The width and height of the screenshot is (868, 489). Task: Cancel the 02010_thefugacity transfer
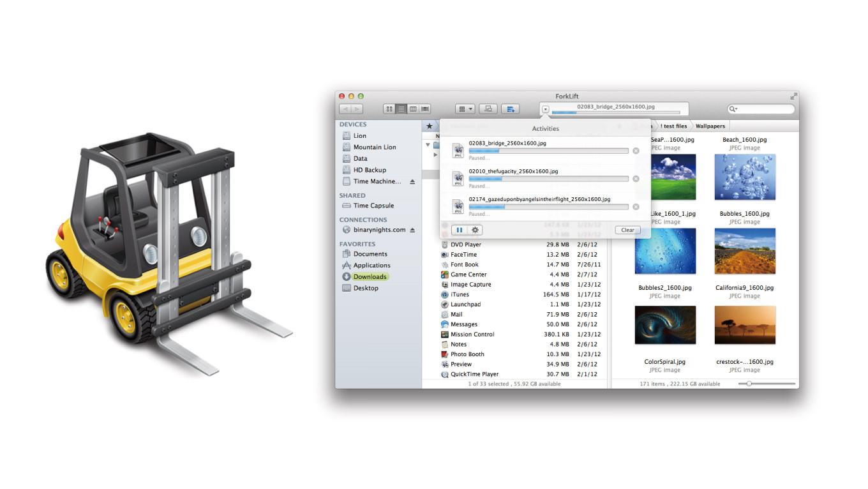(636, 179)
